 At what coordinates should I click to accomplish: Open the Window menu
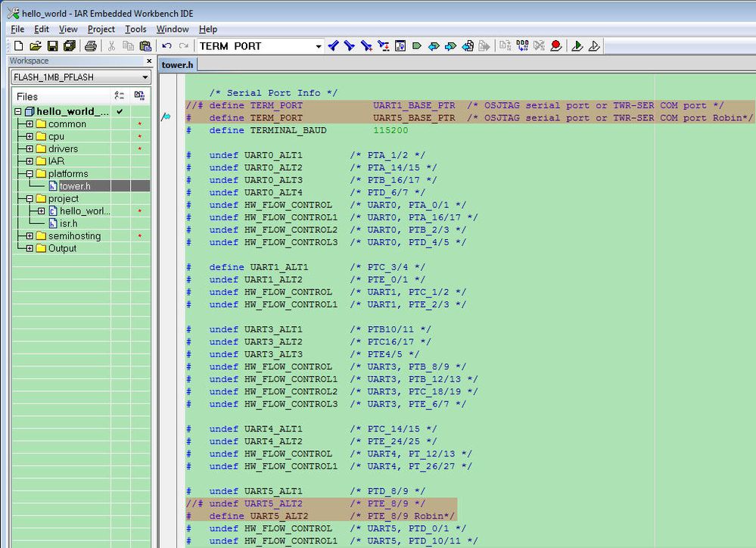(172, 29)
